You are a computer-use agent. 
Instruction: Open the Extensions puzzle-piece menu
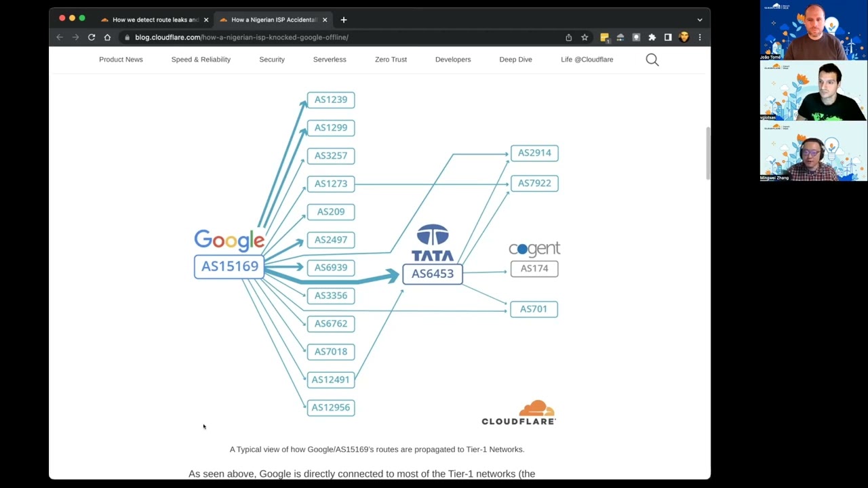(652, 37)
